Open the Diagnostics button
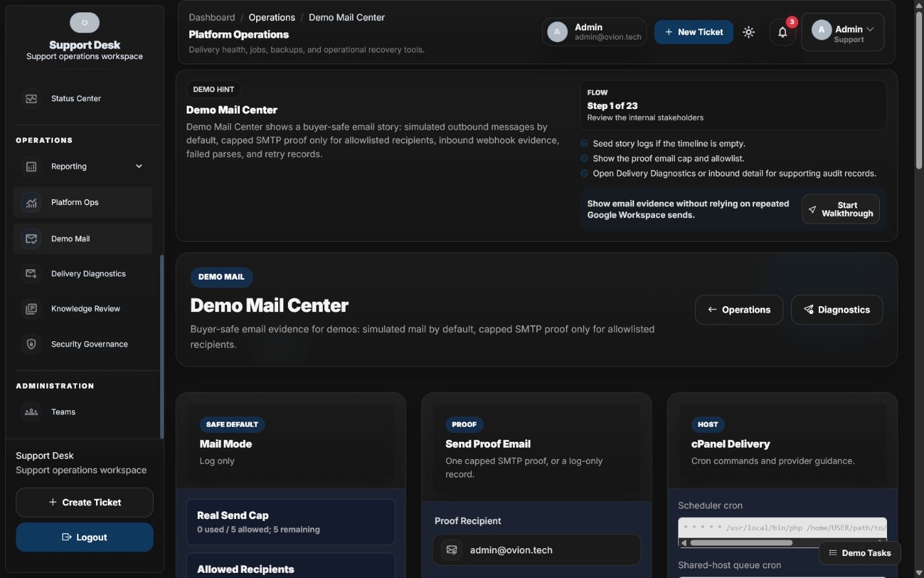The height and width of the screenshot is (578, 924). pyautogui.click(x=837, y=310)
